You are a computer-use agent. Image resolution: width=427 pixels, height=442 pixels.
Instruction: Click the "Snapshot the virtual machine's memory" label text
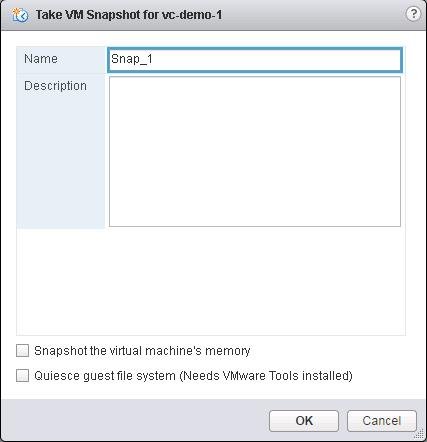pyautogui.click(x=142, y=351)
